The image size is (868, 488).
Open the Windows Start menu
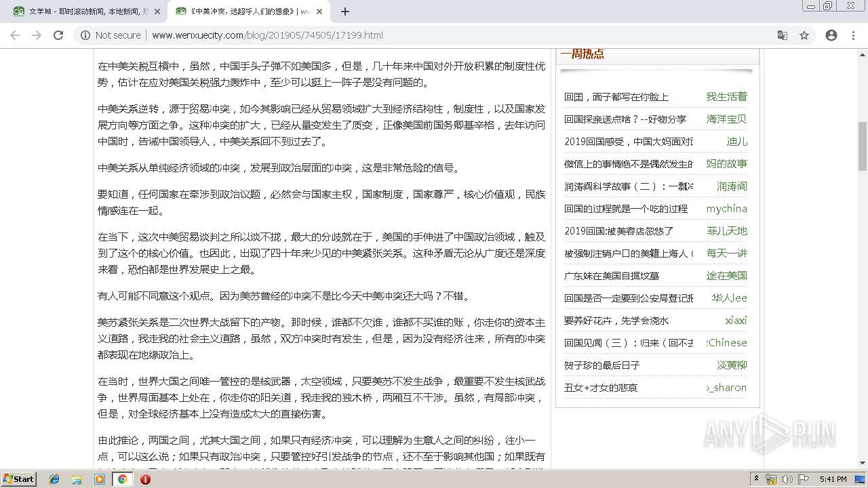(x=19, y=479)
